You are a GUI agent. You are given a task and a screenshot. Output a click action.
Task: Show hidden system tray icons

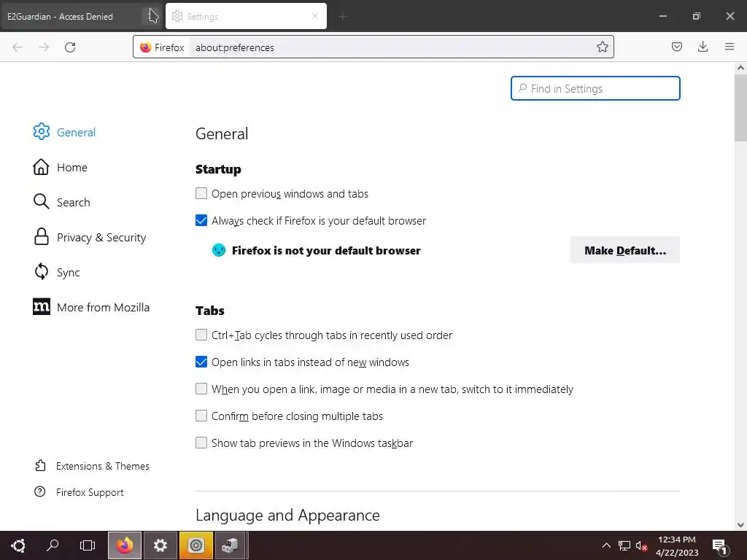pos(606,545)
